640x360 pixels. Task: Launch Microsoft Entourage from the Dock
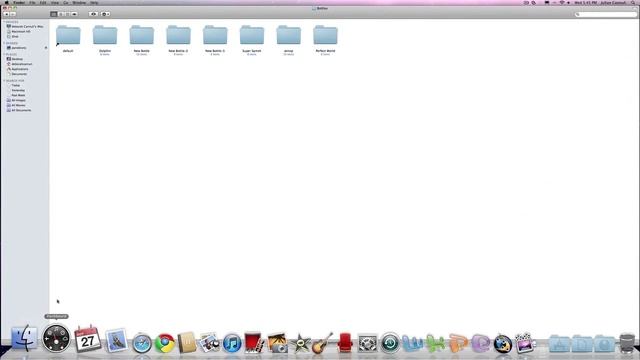tap(480, 343)
